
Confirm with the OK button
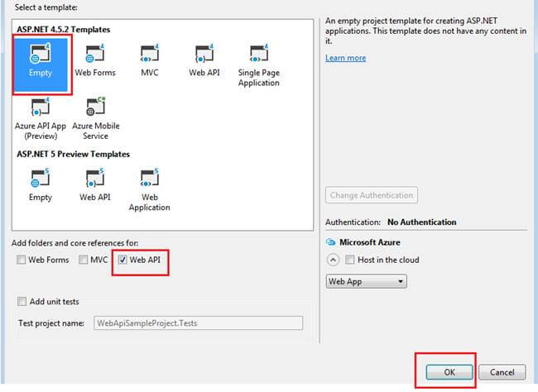click(449, 372)
